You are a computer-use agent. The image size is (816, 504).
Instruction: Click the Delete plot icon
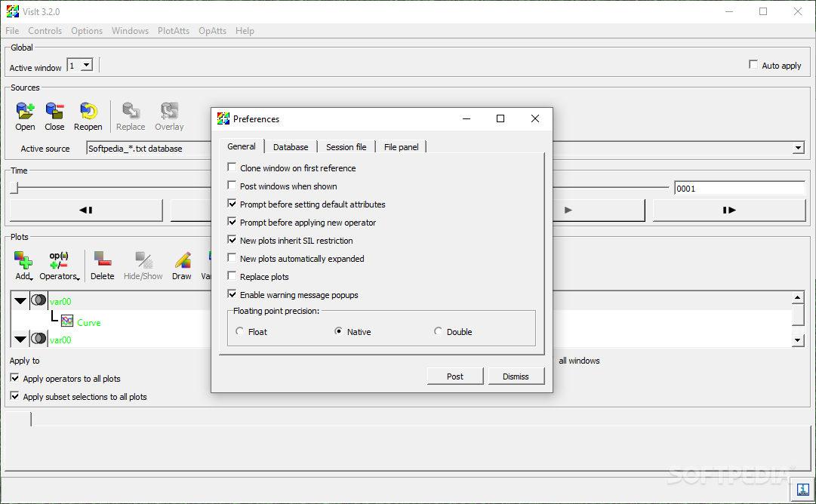click(102, 260)
